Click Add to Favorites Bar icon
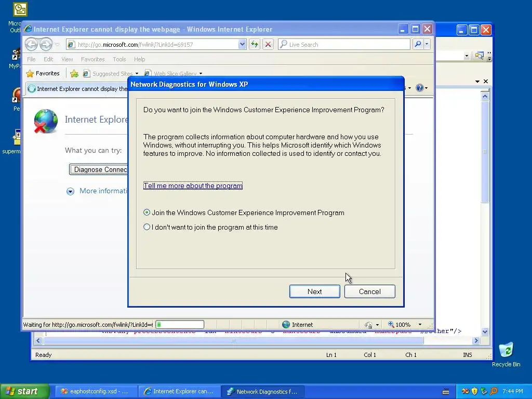Image resolution: width=532 pixels, height=399 pixels. point(74,73)
